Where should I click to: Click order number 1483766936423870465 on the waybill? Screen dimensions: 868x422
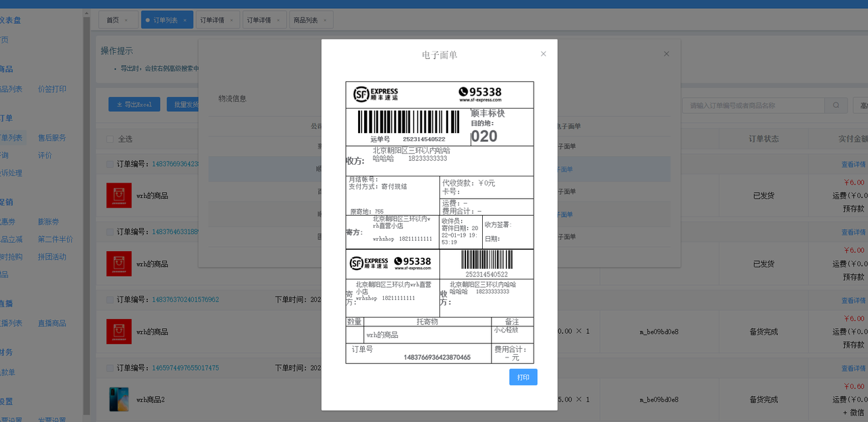click(x=437, y=358)
